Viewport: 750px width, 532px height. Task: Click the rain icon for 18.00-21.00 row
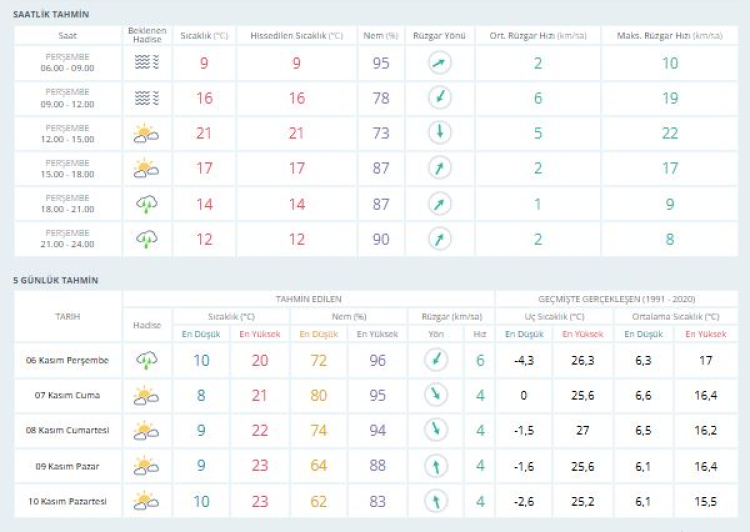(x=146, y=204)
